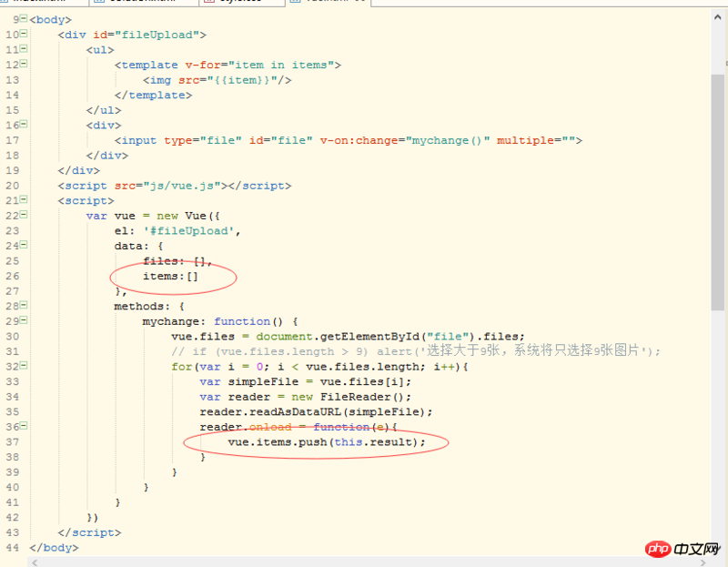Click the horizontal scrollbar right arrow
This screenshot has width=728, height=567.
pyautogui.click(x=703, y=562)
